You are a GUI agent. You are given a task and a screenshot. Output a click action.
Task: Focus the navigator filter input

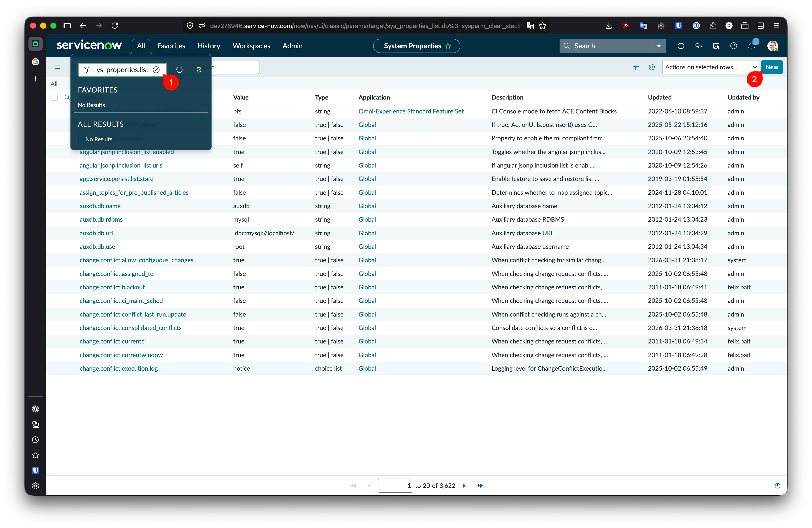tap(122, 70)
